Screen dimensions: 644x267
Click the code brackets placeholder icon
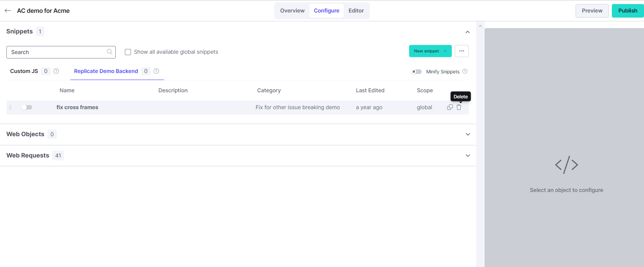click(567, 165)
